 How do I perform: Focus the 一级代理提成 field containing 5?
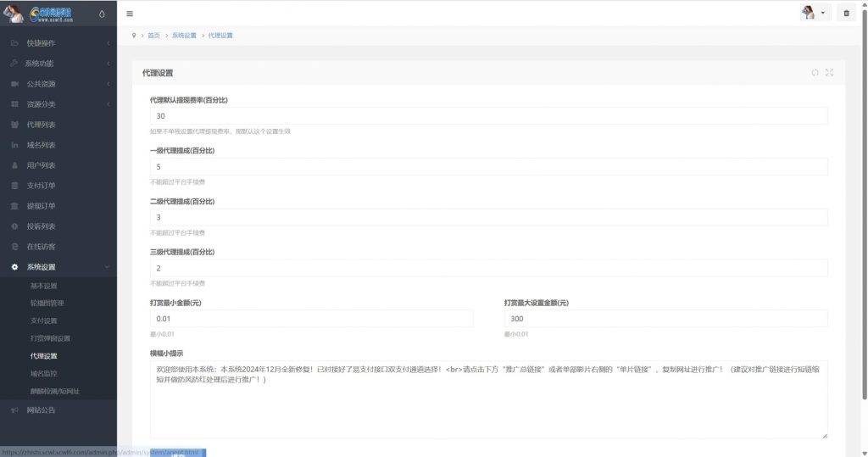[489, 167]
